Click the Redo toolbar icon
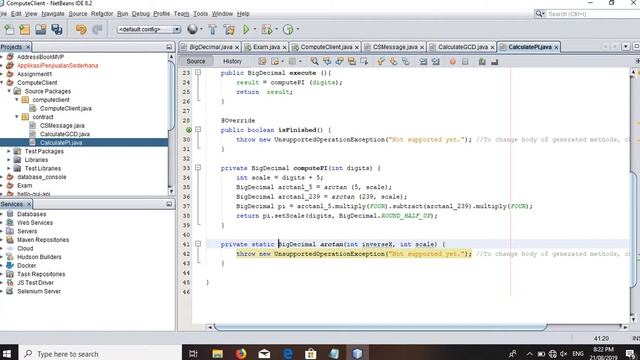This screenshot has height=360, width=640. pyautogui.click(x=97, y=29)
